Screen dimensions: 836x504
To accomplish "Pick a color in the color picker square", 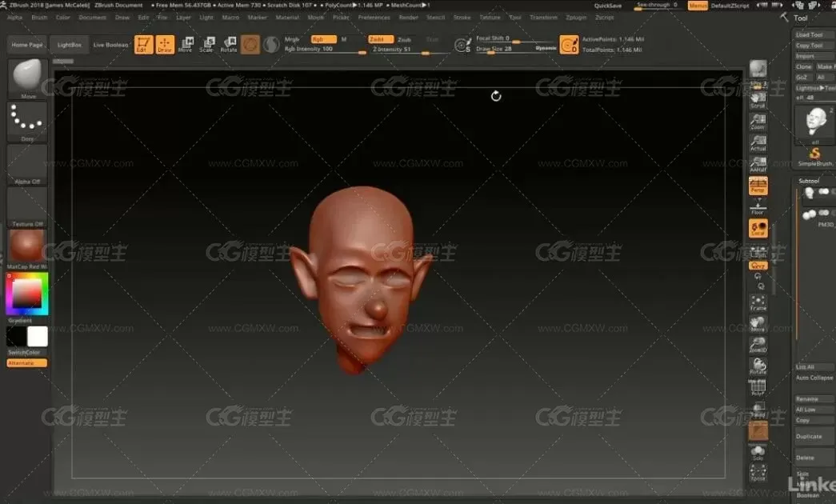I will pos(26,293).
